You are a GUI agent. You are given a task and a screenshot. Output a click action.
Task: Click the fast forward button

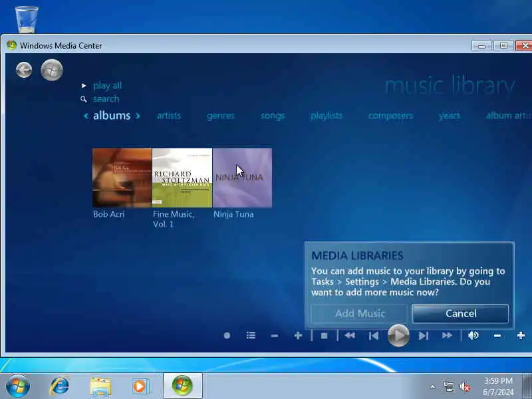447,336
